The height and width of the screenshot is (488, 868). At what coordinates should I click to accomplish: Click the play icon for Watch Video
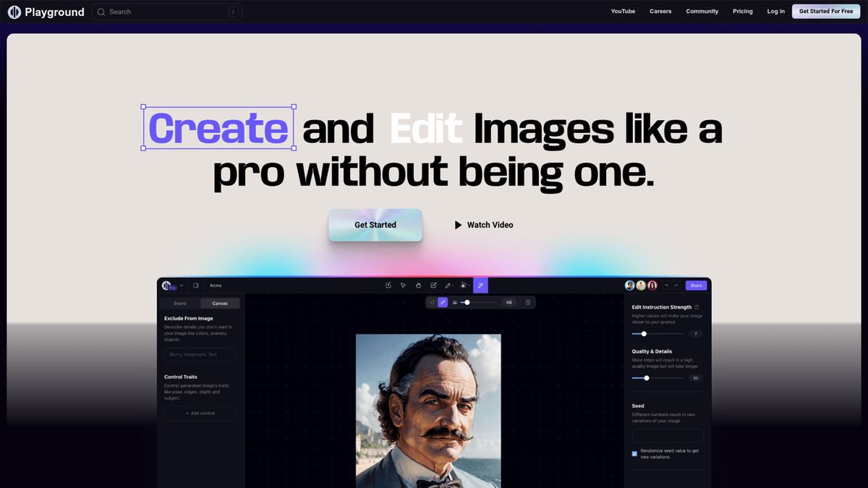(x=458, y=225)
